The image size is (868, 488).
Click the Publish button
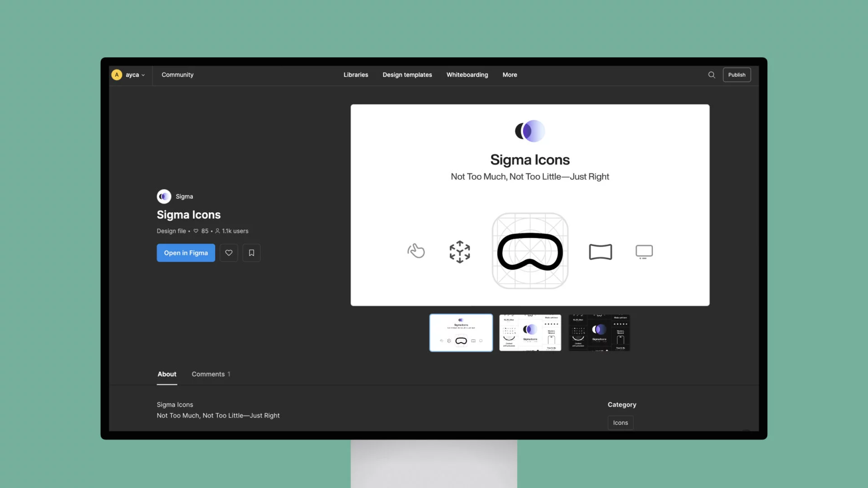point(737,75)
